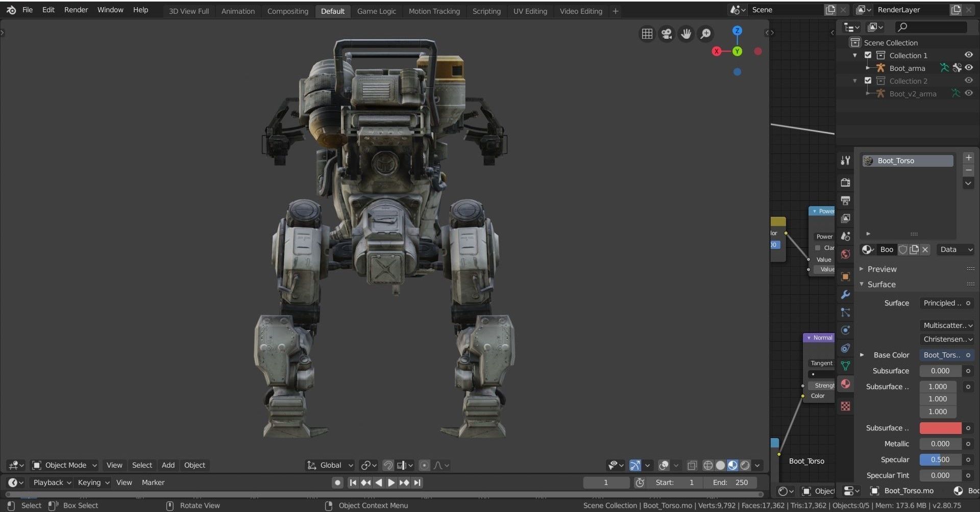Open the Physics properties tab
980x512 pixels.
(x=845, y=330)
